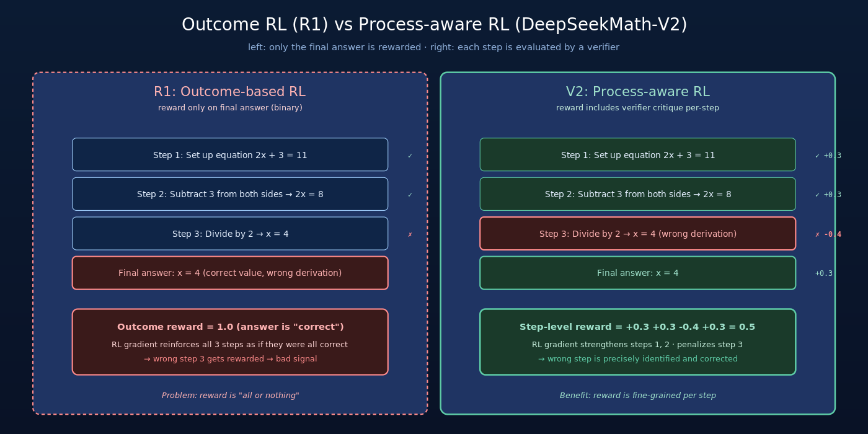Select the V2 green 'Final answer: x = 4' box
Viewport: 868px width, 434px height.
click(637, 273)
